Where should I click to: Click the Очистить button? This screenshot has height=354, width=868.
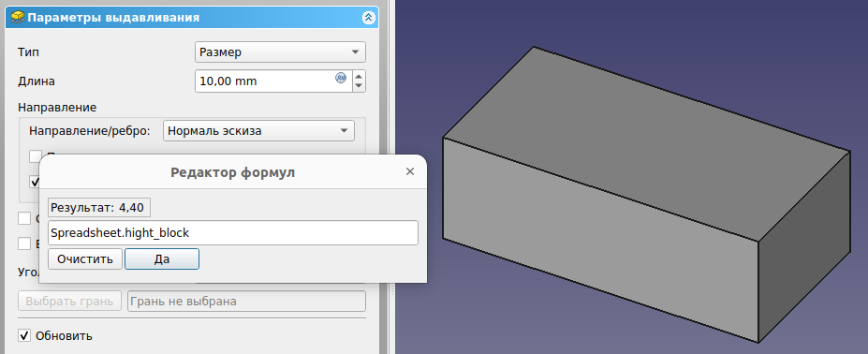pyautogui.click(x=85, y=258)
